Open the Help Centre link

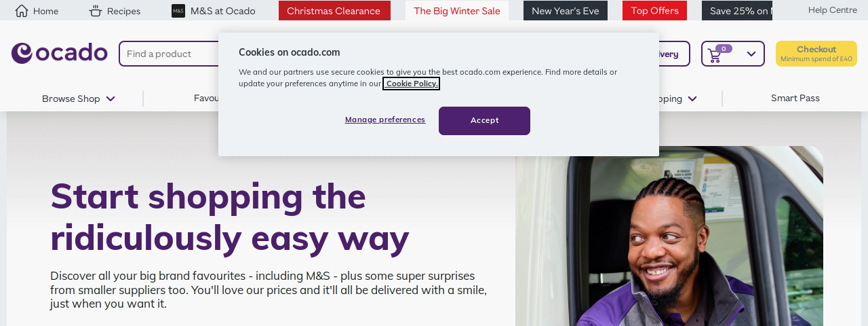(x=833, y=10)
